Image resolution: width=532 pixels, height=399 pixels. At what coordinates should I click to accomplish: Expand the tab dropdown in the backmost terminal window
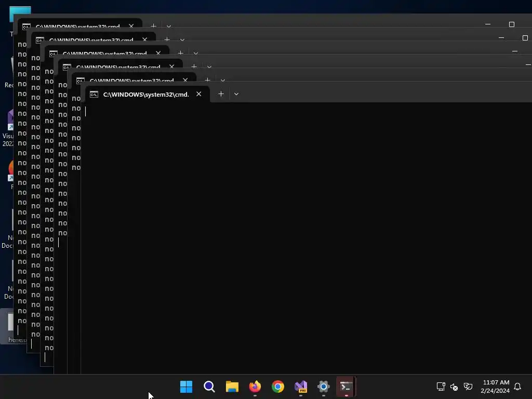pyautogui.click(x=169, y=26)
